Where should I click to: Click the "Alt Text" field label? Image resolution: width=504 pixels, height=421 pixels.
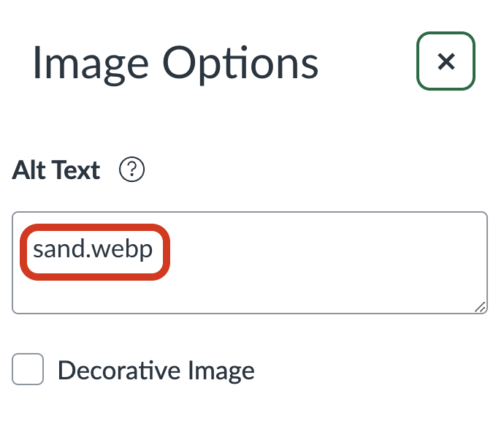[x=56, y=170]
